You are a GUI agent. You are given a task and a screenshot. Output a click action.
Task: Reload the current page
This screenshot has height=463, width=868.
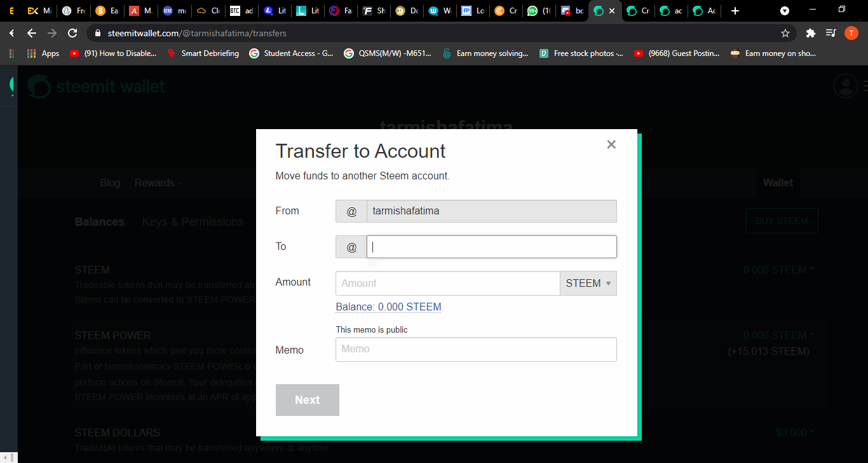72,33
